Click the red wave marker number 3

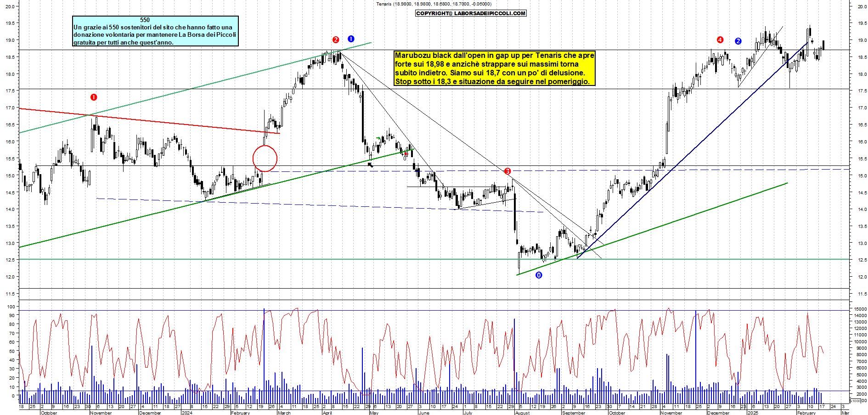coord(507,171)
